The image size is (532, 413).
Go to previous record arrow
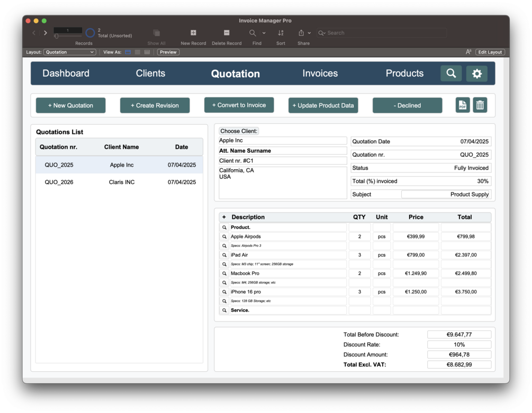tap(34, 33)
